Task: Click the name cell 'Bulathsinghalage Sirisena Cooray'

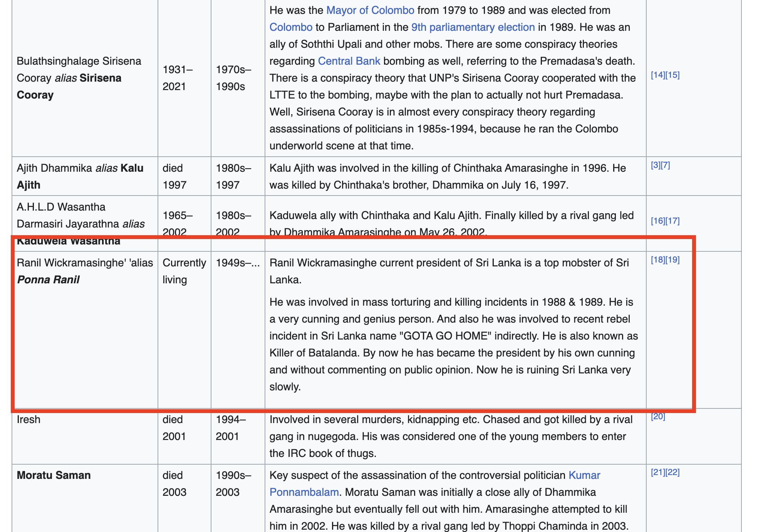Action: pyautogui.click(x=85, y=78)
